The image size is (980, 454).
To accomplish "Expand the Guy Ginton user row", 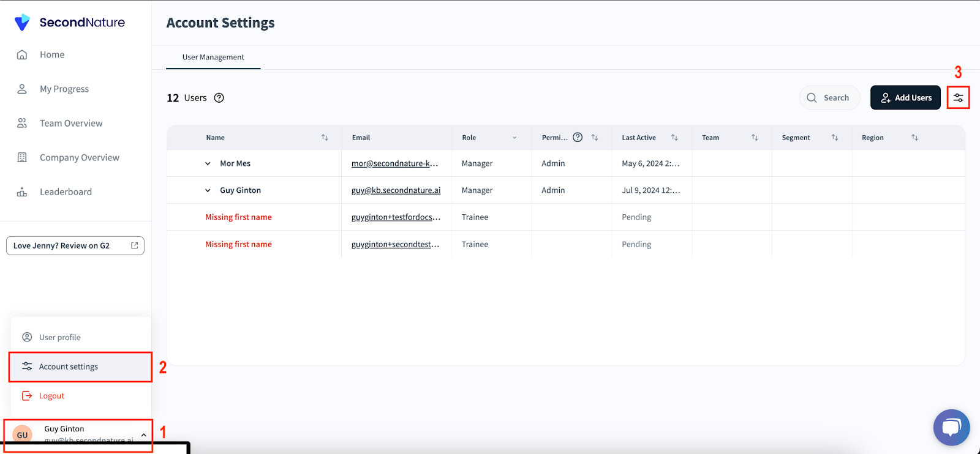I will click(208, 191).
